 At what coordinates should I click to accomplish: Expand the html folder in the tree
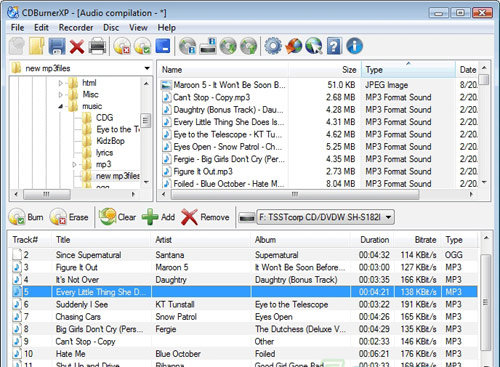tap(60, 83)
